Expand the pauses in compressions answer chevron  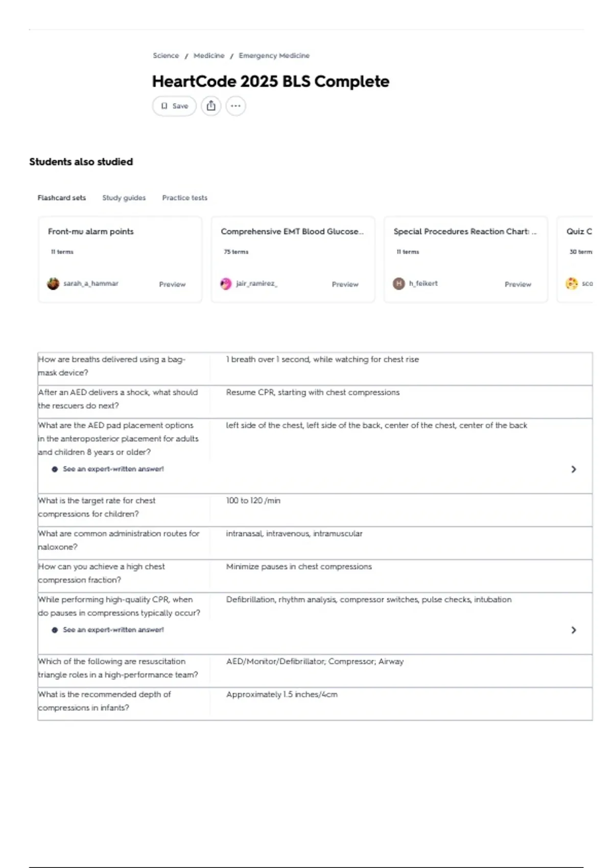tap(573, 630)
